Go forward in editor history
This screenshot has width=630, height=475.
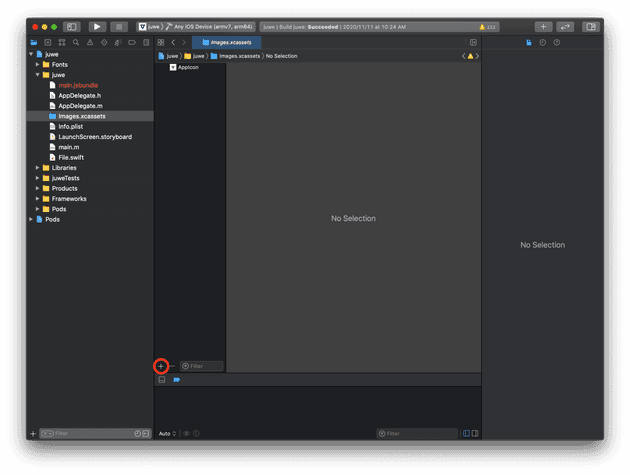coord(184,43)
